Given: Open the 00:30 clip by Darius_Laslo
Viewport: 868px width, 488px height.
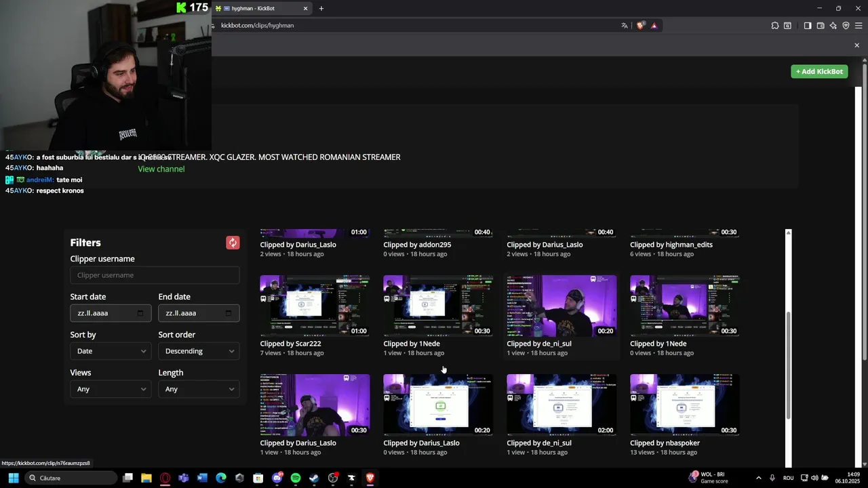Looking at the screenshot, I should pos(315,405).
